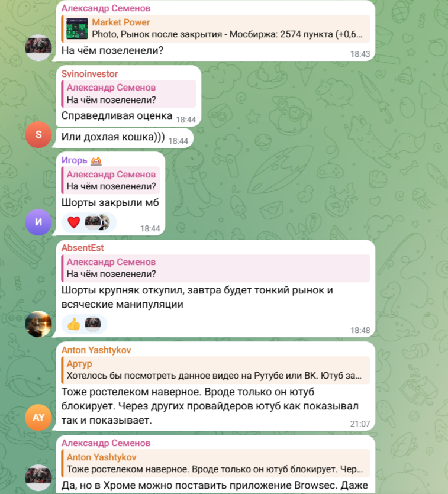Click the Anton Yashtykov sender name
Screen dimensions: 448x494
coord(96,350)
